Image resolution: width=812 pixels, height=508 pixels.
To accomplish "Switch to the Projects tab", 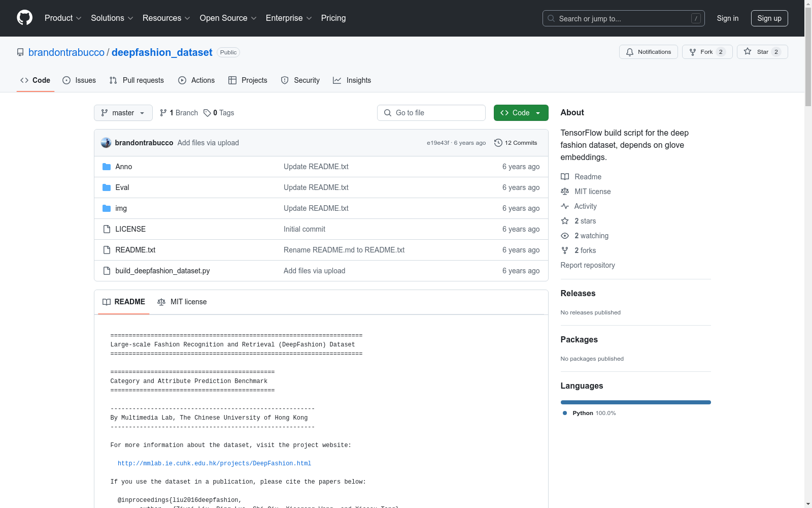I will [248, 80].
